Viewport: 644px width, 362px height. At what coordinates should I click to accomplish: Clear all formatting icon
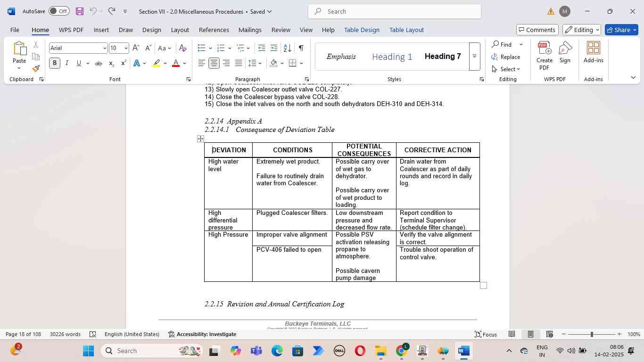183,48
